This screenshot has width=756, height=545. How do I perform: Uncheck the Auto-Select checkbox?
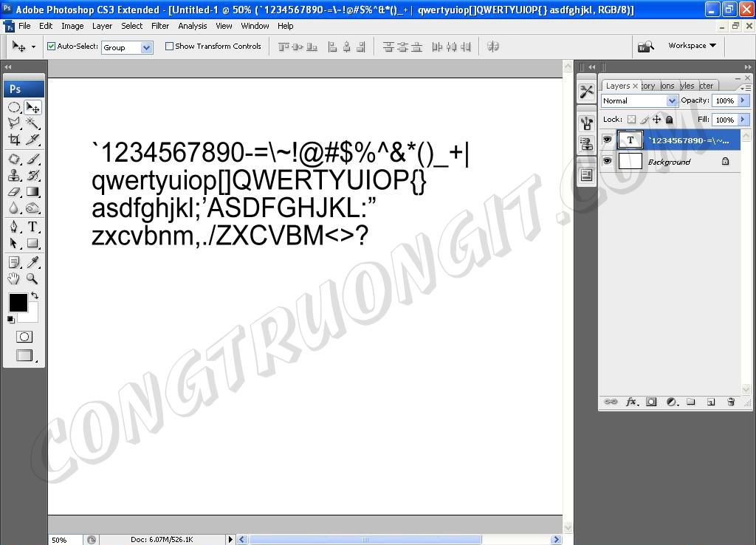tap(52, 47)
